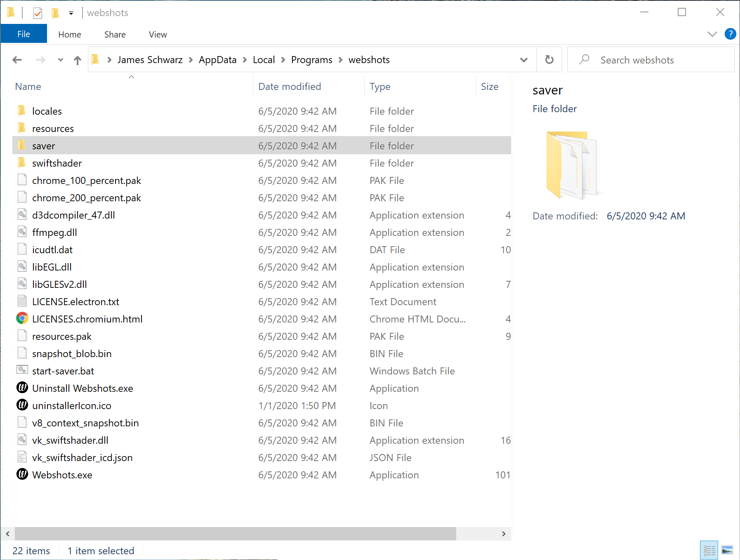Click the Properties quick access button
The height and width of the screenshot is (560, 740).
coord(38,13)
